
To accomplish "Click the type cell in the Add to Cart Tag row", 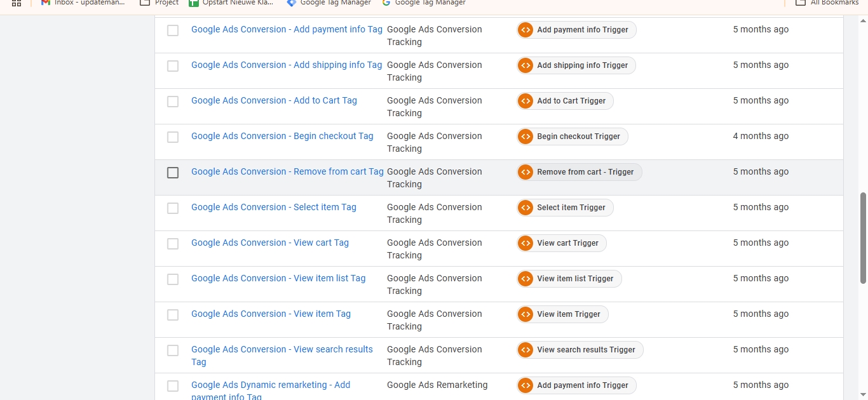I will pyautogui.click(x=435, y=107).
